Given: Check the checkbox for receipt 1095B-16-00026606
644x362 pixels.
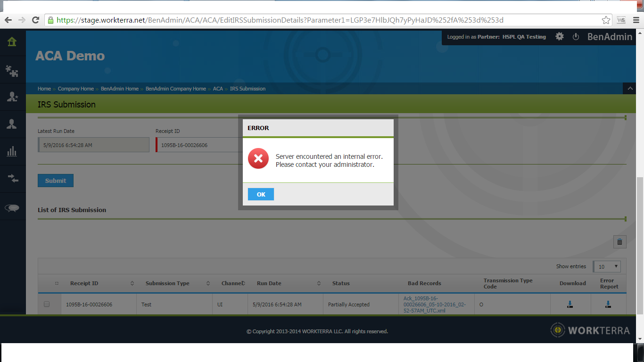Looking at the screenshot, I should click(47, 304).
